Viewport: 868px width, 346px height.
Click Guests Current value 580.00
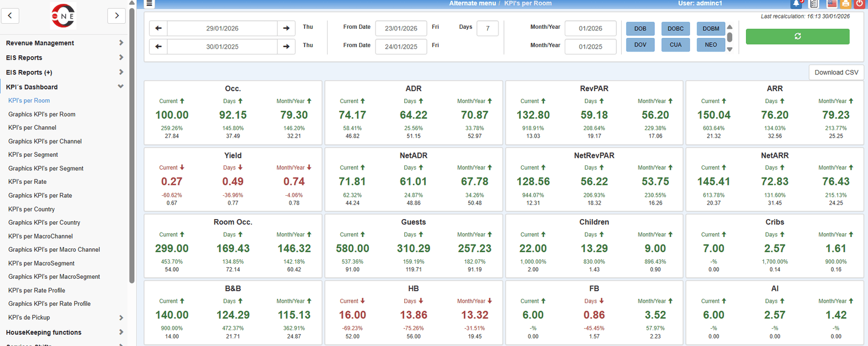[x=353, y=248]
